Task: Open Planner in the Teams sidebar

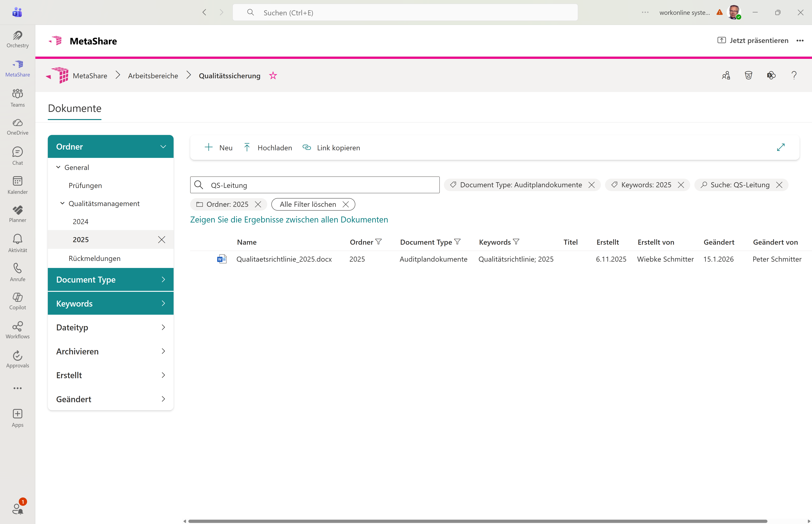Action: pos(17,214)
